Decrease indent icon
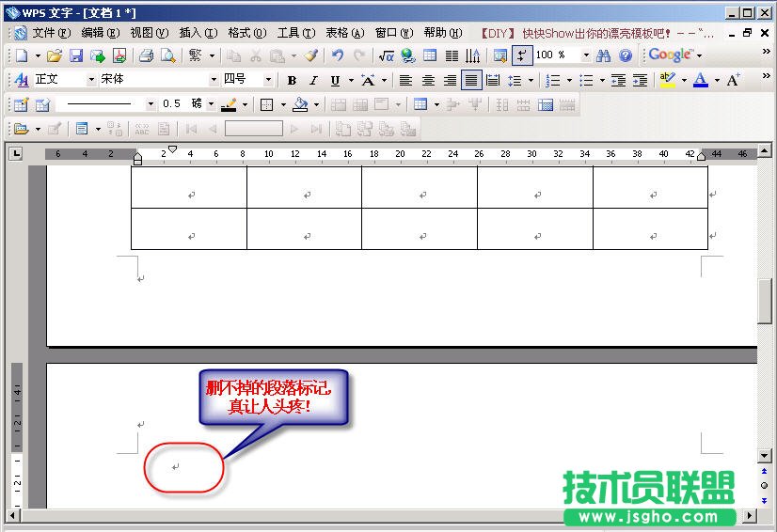This screenshot has height=532, width=777. [x=618, y=80]
